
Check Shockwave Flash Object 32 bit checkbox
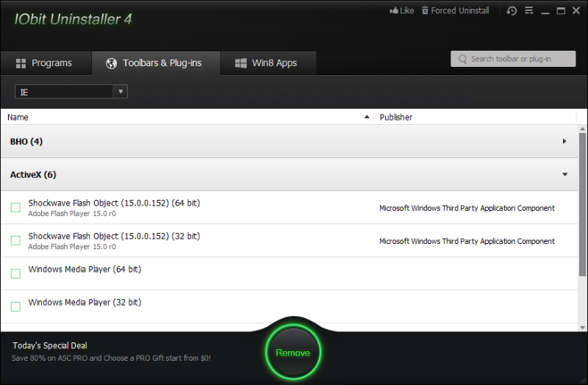[15, 241]
